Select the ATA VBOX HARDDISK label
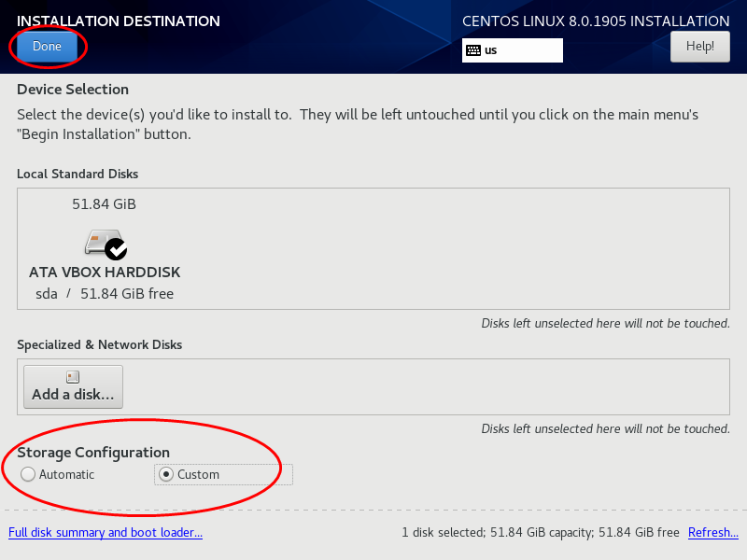This screenshot has width=747, height=560. click(105, 273)
